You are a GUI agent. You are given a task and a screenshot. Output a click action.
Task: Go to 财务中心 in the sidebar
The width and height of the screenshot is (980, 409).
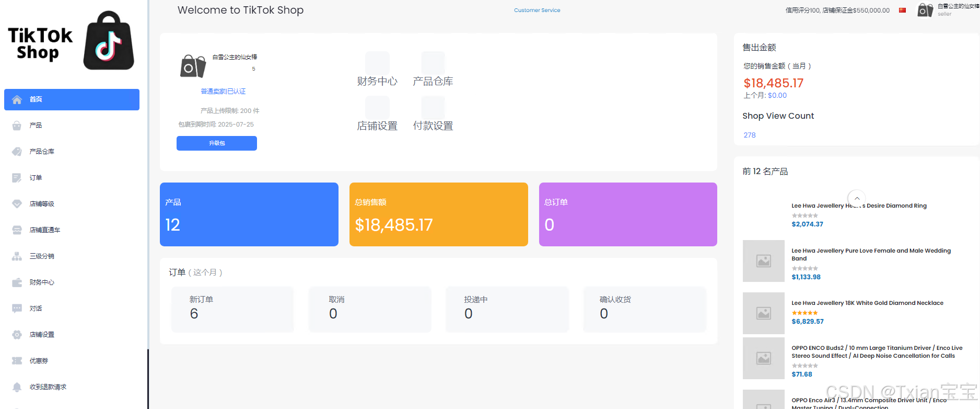(72, 282)
